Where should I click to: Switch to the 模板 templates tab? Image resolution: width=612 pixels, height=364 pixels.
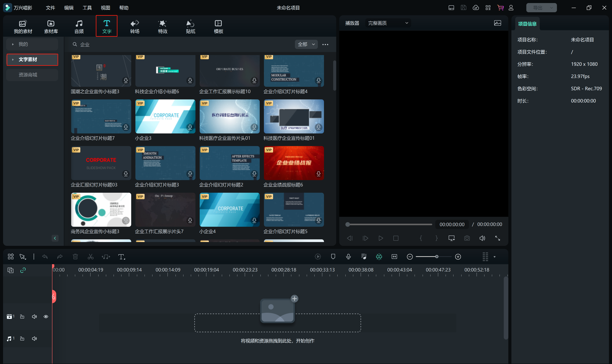click(x=218, y=27)
